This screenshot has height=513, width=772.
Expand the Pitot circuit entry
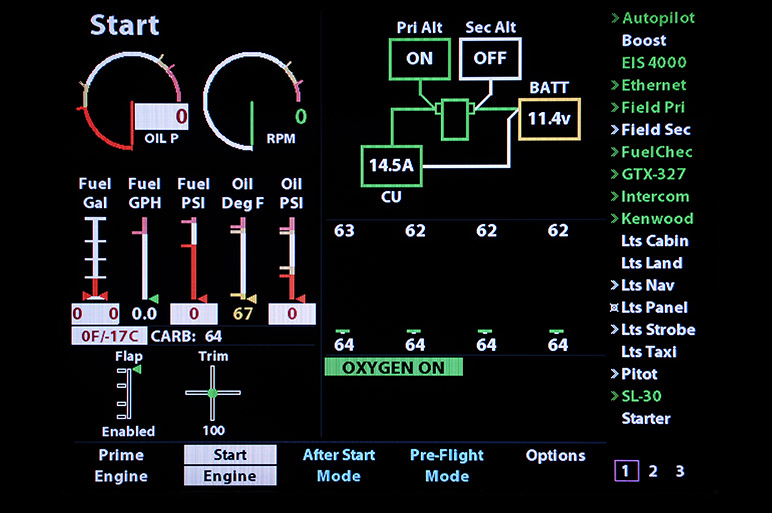click(640, 374)
